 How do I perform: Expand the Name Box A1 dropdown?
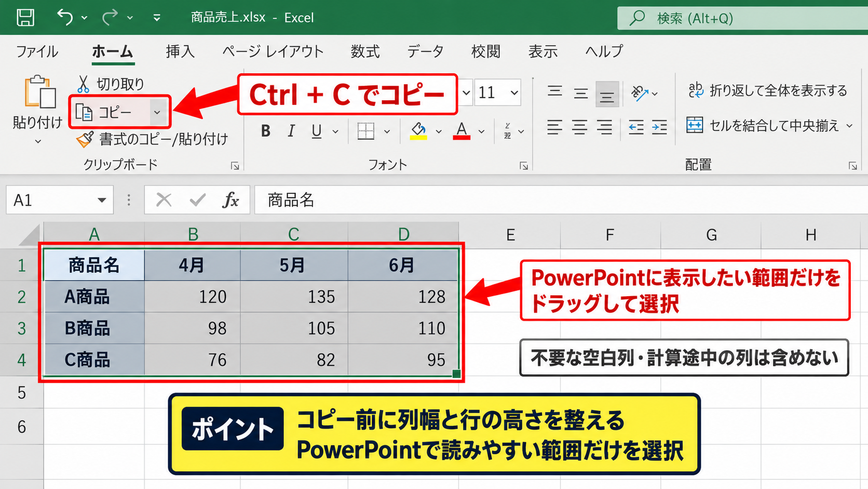click(x=102, y=200)
